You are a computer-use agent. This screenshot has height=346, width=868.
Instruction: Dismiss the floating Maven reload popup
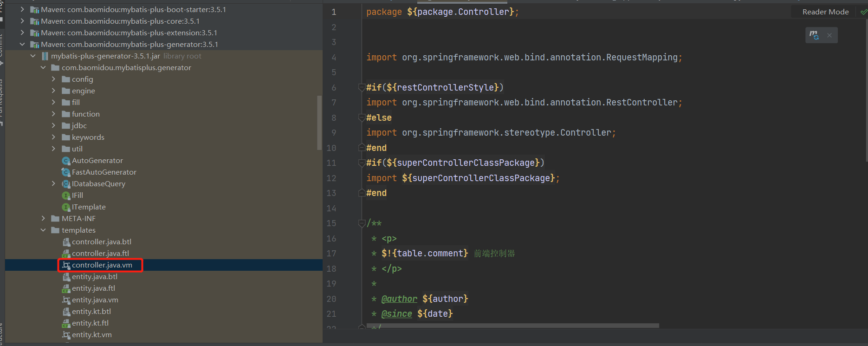point(829,35)
